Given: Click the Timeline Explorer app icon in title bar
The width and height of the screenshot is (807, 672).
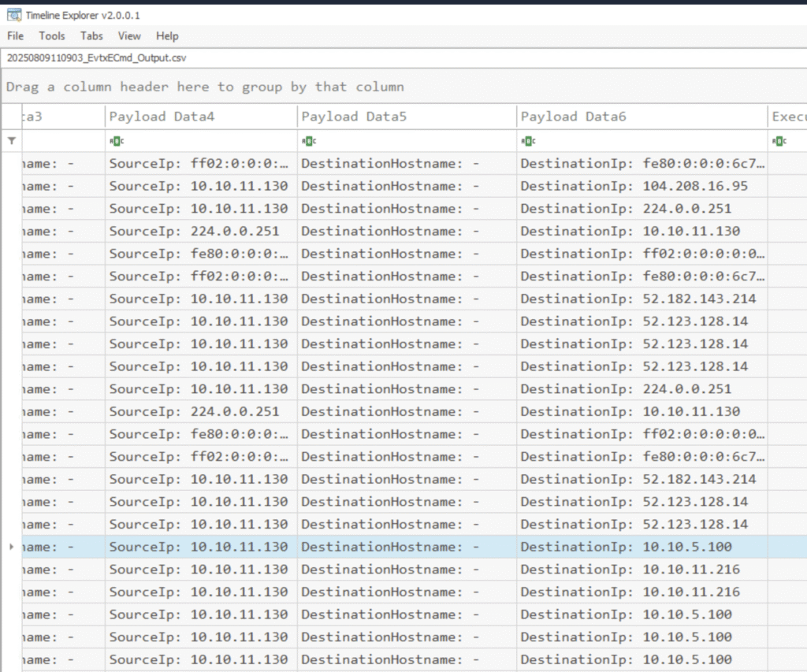Looking at the screenshot, I should (13, 15).
